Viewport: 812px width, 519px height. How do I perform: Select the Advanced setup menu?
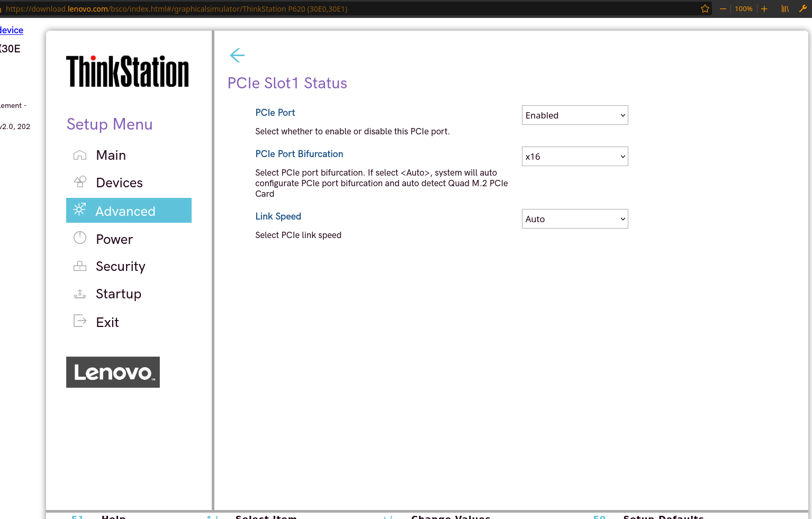(x=129, y=211)
